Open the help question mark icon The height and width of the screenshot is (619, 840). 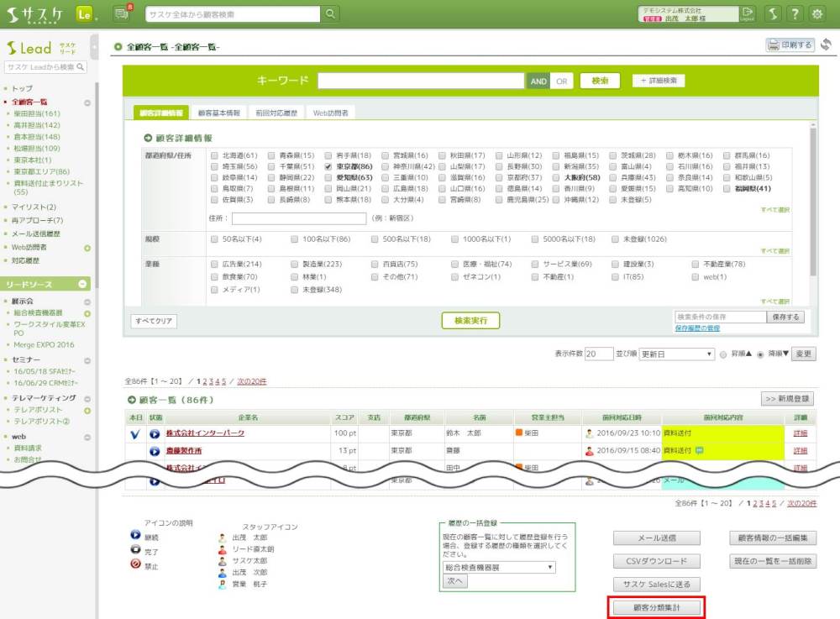(795, 14)
